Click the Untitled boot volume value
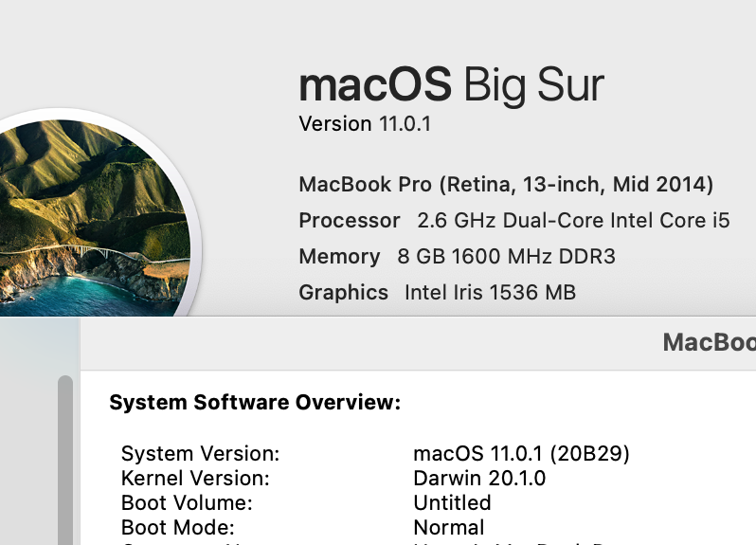 [452, 503]
